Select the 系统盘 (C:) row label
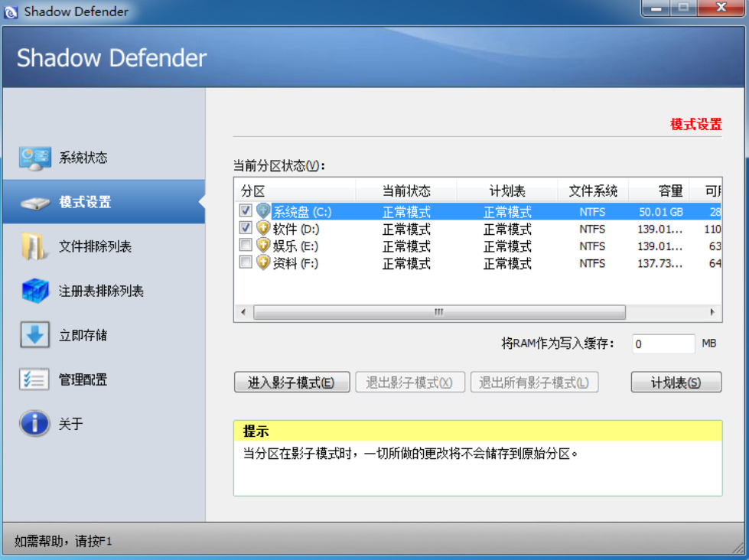 [x=302, y=212]
